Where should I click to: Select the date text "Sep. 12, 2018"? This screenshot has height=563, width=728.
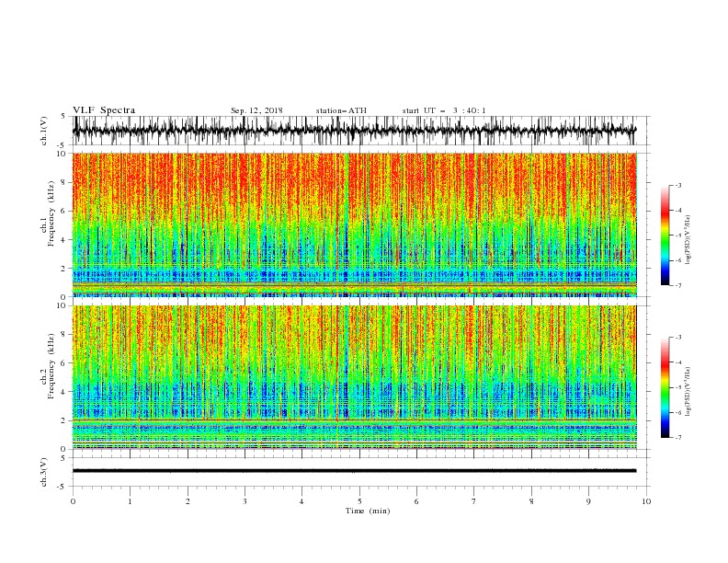(x=256, y=110)
